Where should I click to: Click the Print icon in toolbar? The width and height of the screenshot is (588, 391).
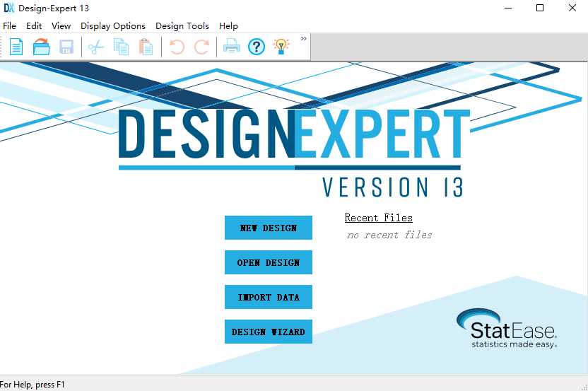coord(232,47)
